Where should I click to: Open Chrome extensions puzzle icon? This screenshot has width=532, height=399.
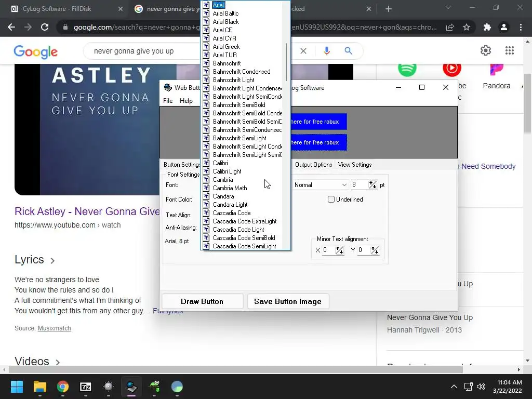click(x=487, y=27)
